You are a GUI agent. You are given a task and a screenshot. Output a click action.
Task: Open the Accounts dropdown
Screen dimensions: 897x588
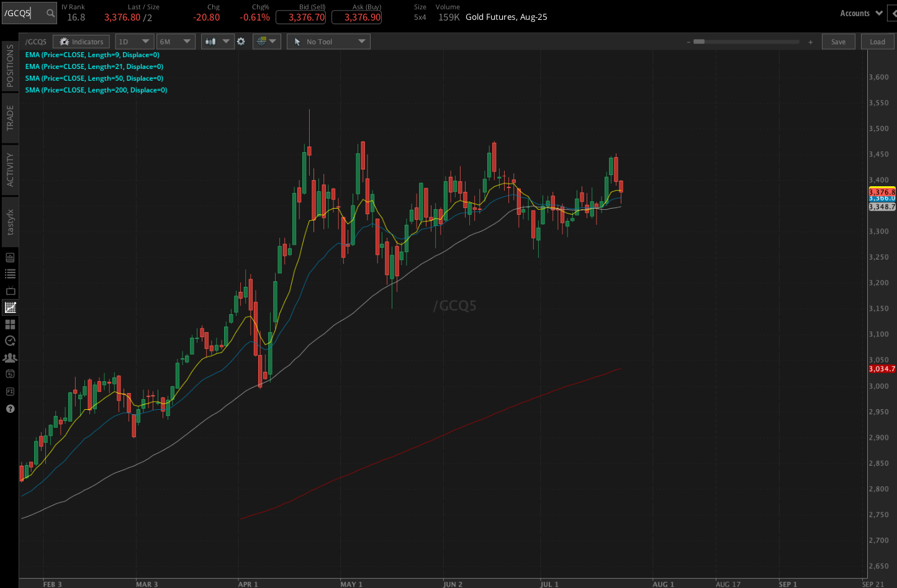tap(860, 12)
